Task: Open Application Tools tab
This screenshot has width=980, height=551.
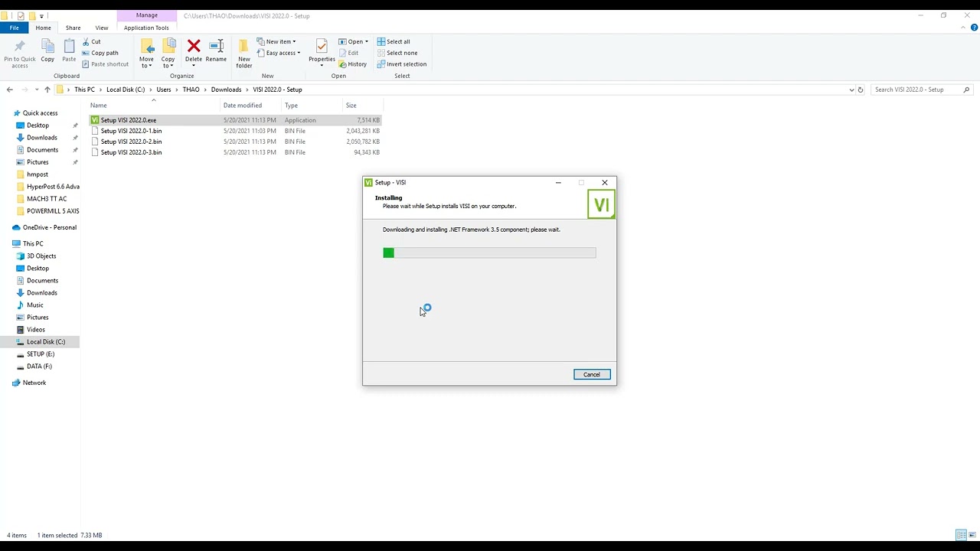Action: coord(146,28)
